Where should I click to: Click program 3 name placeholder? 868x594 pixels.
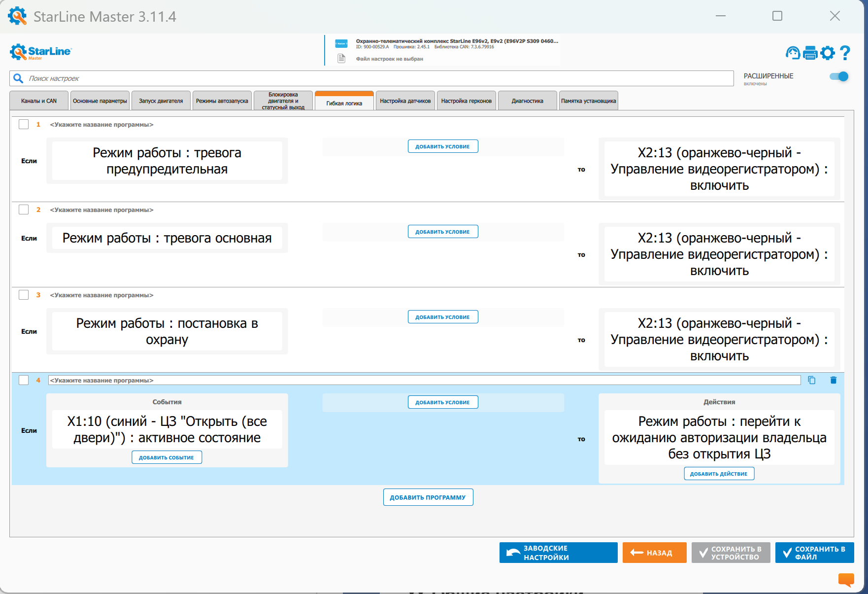coord(102,295)
